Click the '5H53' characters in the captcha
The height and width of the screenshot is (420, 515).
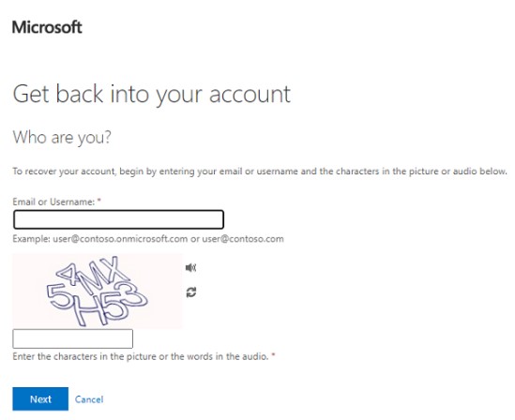pyautogui.click(x=97, y=304)
